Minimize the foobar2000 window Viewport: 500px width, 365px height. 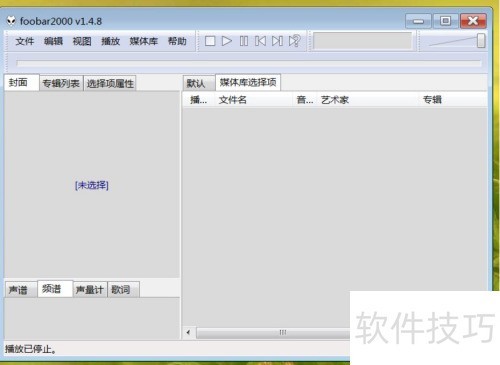click(x=418, y=21)
